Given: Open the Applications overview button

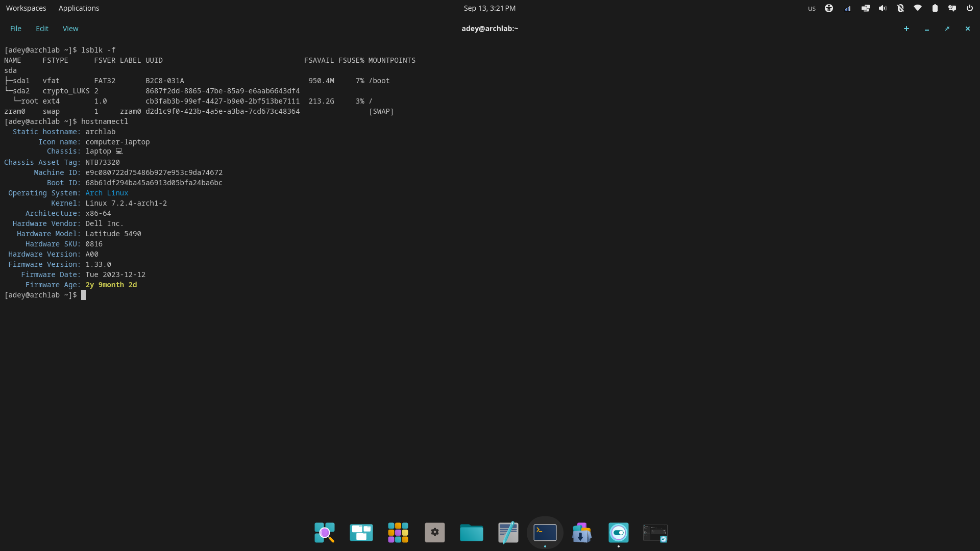Looking at the screenshot, I should click(x=79, y=8).
